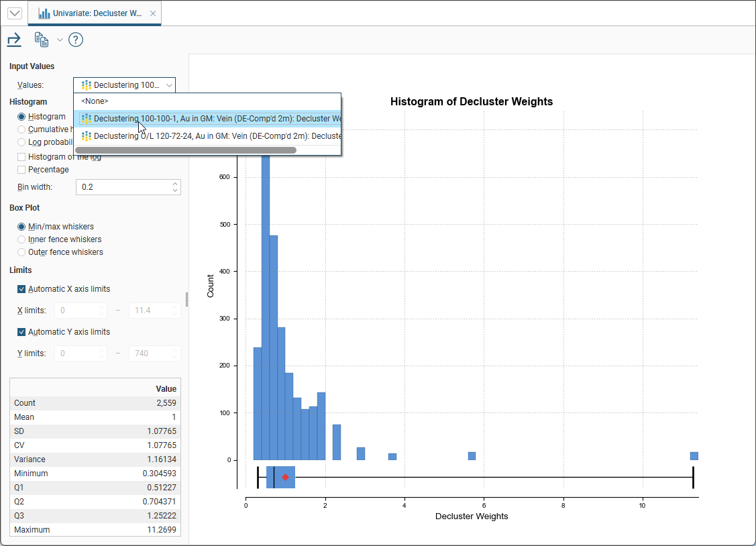Select the <None> option in dropdown
Image resolution: width=756 pixels, height=546 pixels.
tap(95, 101)
